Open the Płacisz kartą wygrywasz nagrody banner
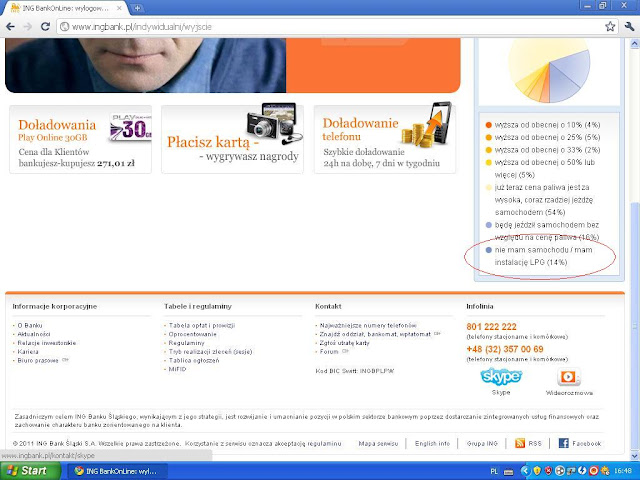 click(x=232, y=139)
